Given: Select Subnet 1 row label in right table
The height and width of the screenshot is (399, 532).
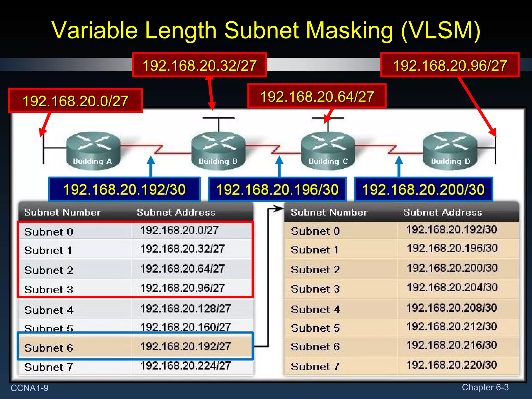Looking at the screenshot, I should (315, 250).
